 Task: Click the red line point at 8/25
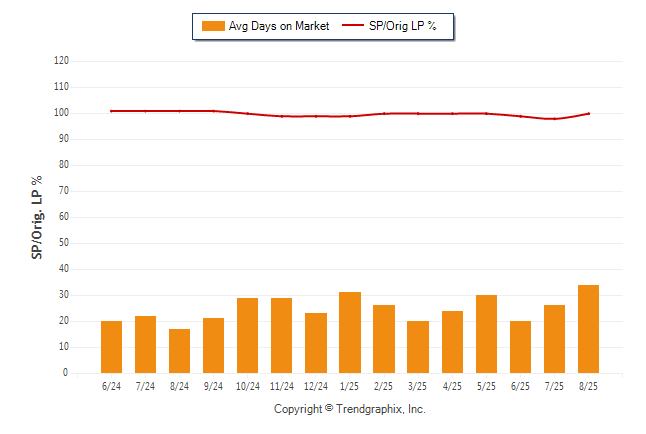588,113
